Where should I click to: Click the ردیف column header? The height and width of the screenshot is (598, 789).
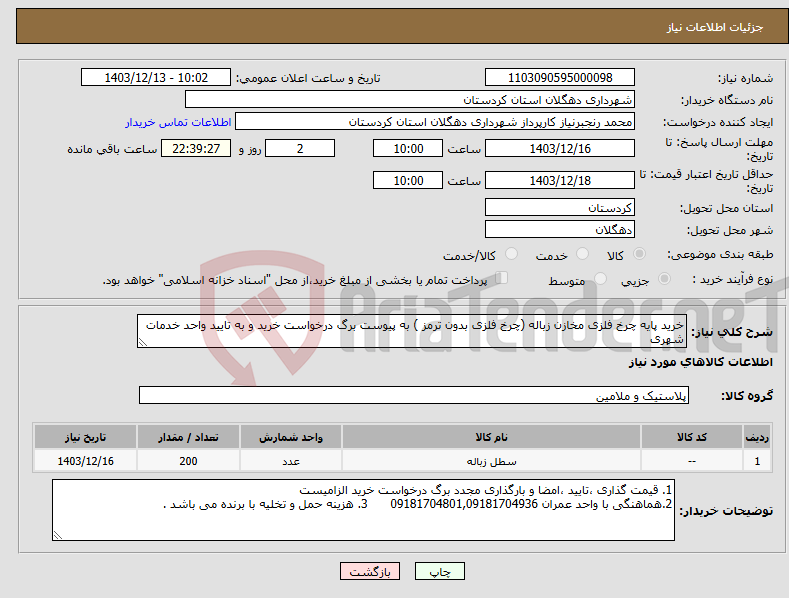coord(757,437)
